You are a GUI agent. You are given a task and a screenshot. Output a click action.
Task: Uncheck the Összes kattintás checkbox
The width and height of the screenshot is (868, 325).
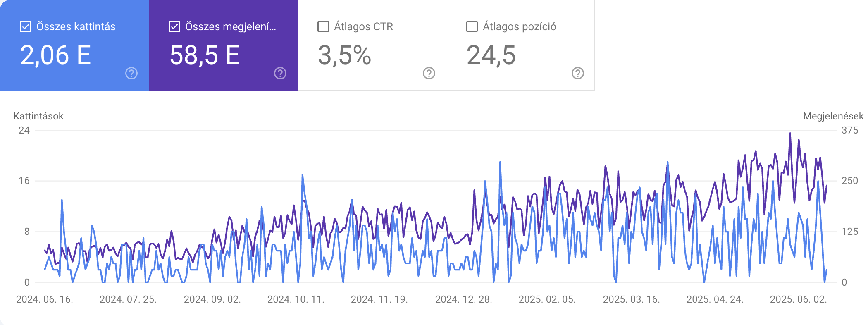click(26, 26)
